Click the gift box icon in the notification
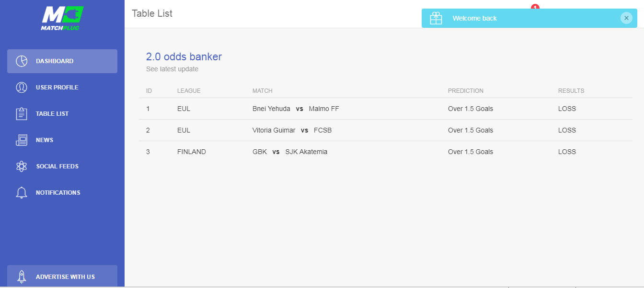 point(436,18)
